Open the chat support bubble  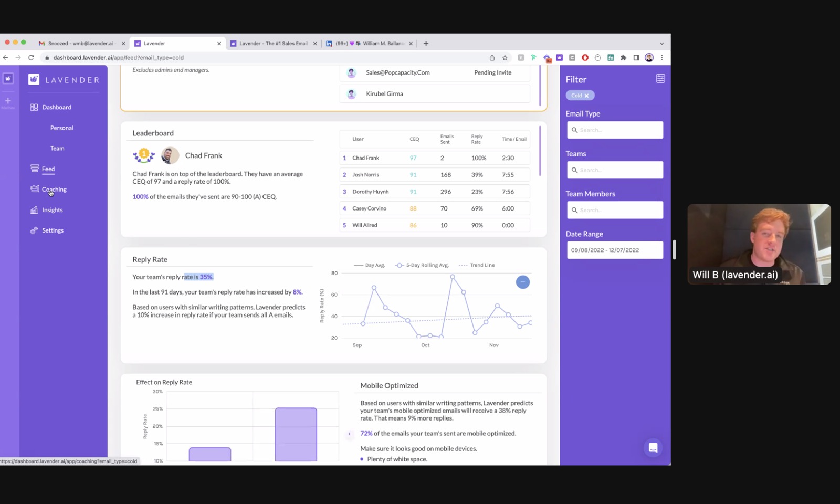click(653, 448)
